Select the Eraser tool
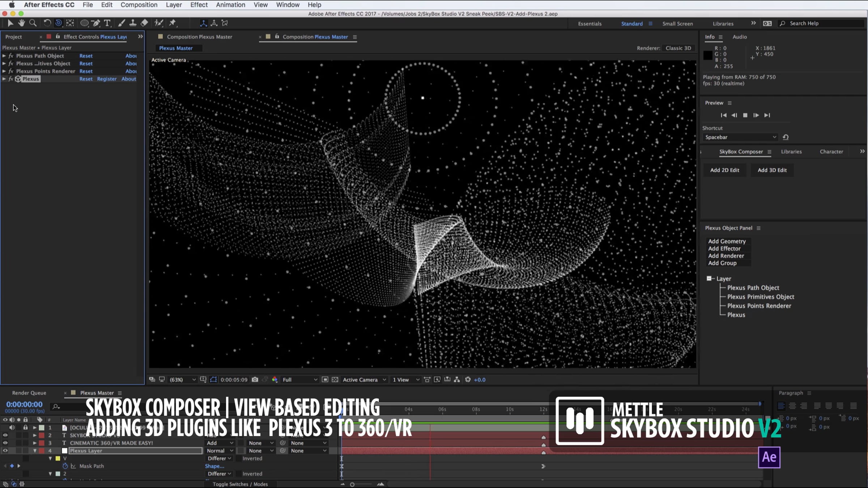 click(x=144, y=23)
